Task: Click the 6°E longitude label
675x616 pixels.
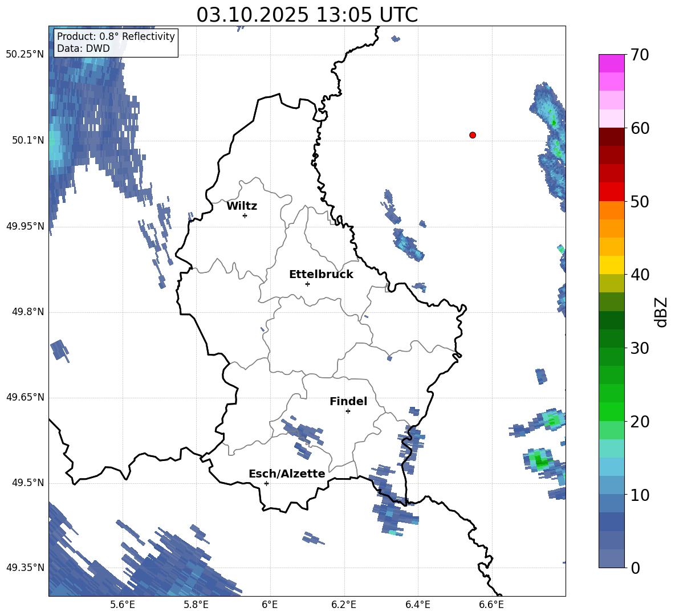Action: coord(270,605)
